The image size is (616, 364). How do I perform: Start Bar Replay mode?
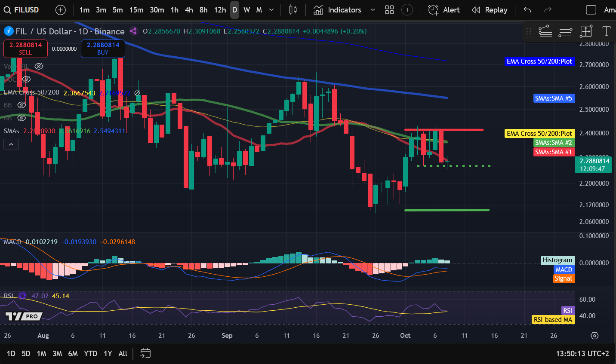click(490, 10)
